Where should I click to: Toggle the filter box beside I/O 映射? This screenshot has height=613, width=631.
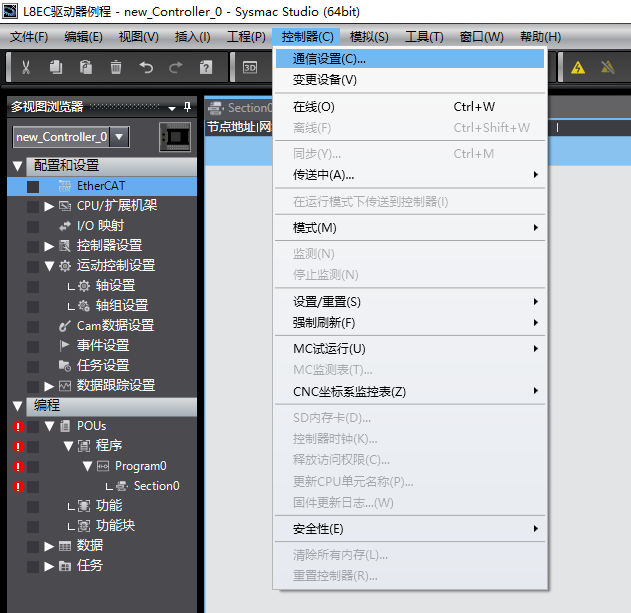click(33, 227)
